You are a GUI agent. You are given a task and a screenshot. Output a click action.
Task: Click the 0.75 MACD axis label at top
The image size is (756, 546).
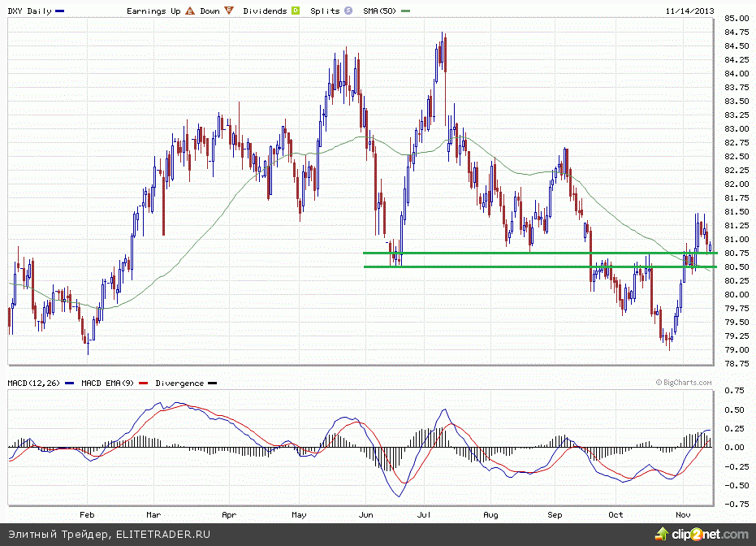[736, 390]
